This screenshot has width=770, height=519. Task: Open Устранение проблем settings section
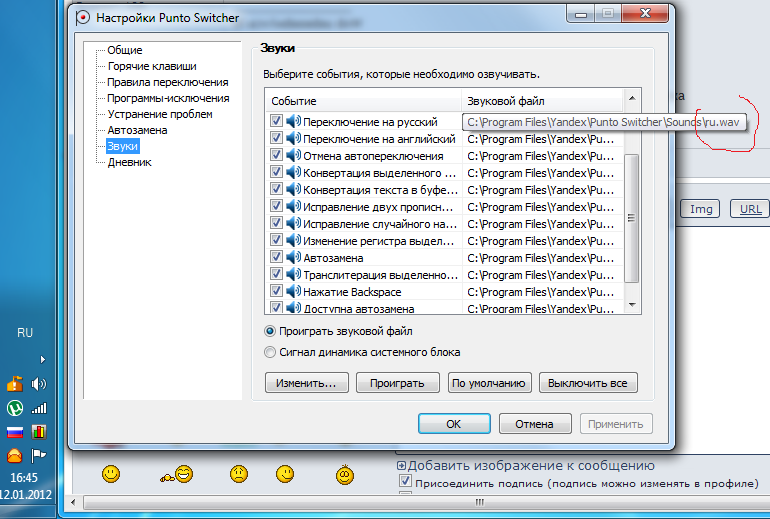tap(160, 114)
